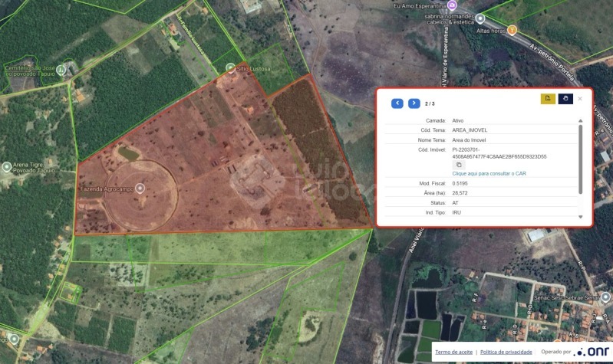Click the 'PI-2203701-' property code text
This screenshot has width=613, height=364.
(466, 149)
